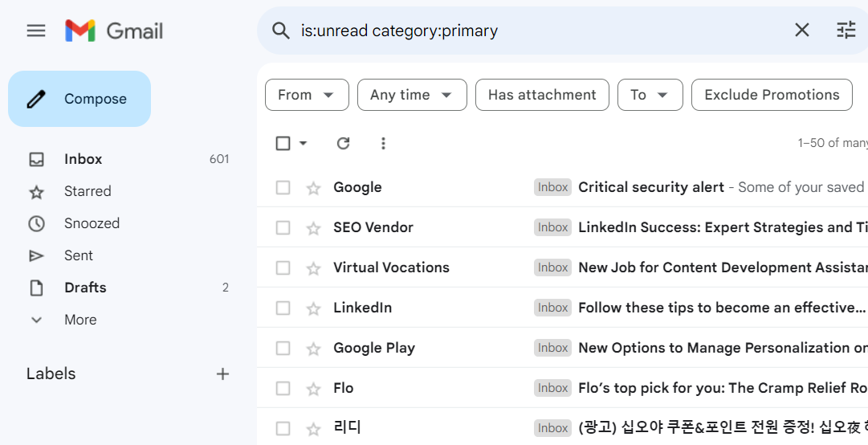Open select-all dropdown arrow
Screen dimensions: 868x445
click(303, 143)
